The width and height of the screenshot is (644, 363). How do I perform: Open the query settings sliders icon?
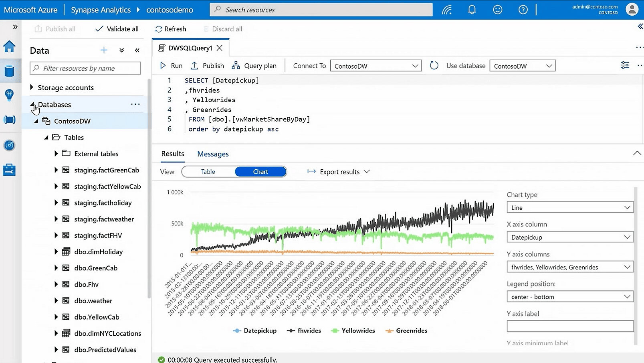click(x=624, y=65)
